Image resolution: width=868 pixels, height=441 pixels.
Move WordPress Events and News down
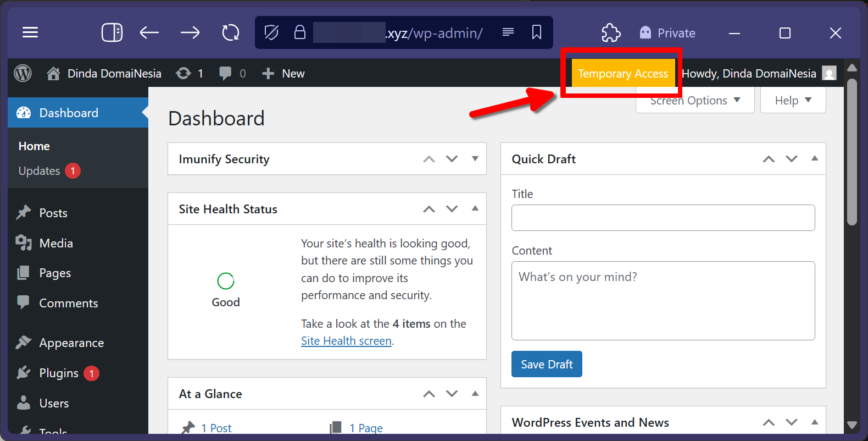tap(791, 422)
